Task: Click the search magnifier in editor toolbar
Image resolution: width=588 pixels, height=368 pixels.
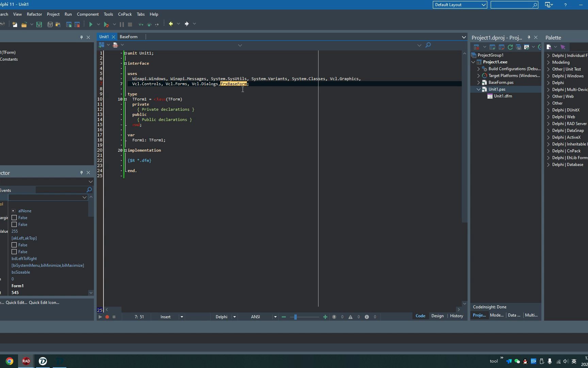Action: [428, 45]
